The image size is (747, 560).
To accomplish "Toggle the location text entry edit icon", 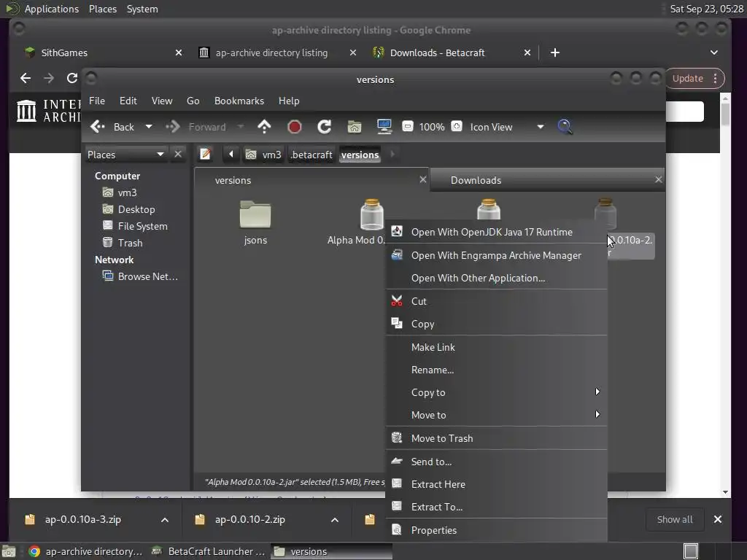I will tap(205, 155).
